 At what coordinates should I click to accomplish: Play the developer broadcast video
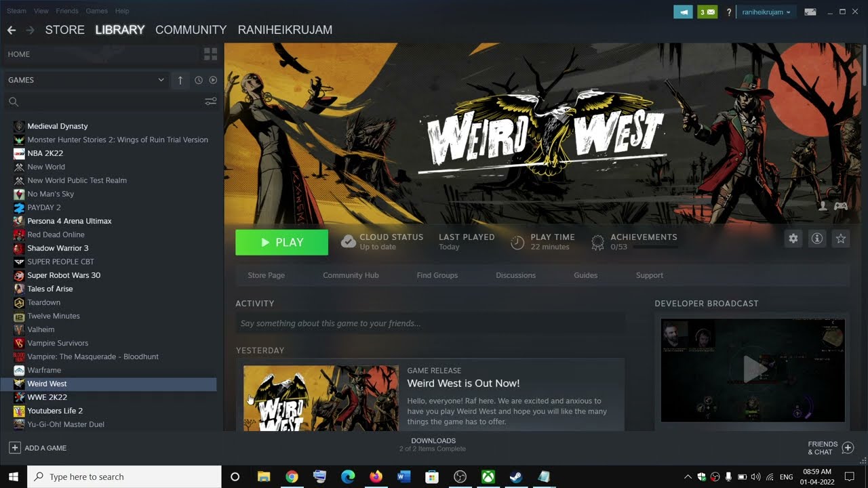tap(753, 370)
